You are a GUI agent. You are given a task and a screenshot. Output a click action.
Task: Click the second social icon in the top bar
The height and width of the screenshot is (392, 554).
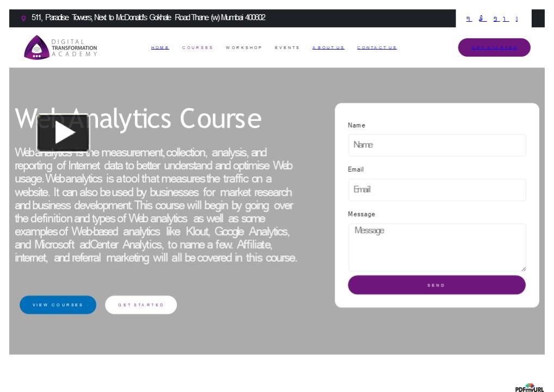[x=481, y=18]
